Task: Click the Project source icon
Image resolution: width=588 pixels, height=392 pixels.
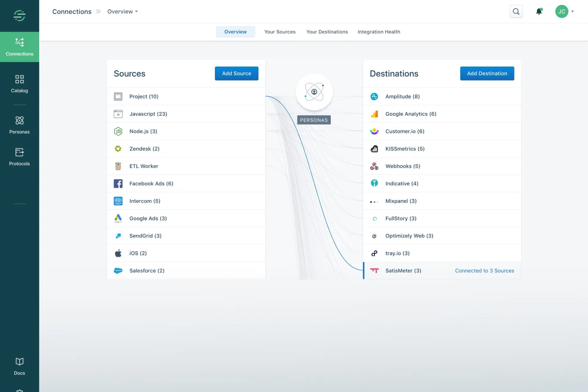Action: (118, 97)
